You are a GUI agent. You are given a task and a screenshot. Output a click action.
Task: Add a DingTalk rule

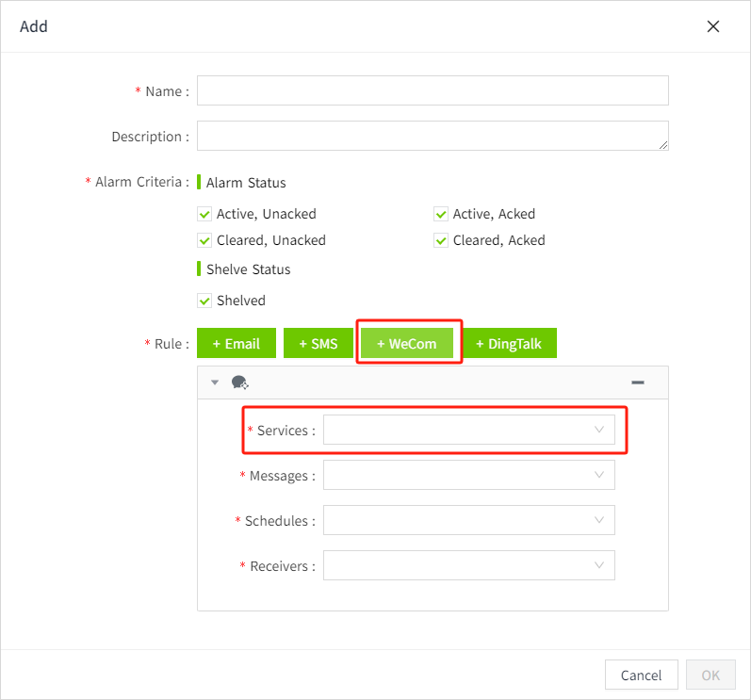click(x=509, y=344)
